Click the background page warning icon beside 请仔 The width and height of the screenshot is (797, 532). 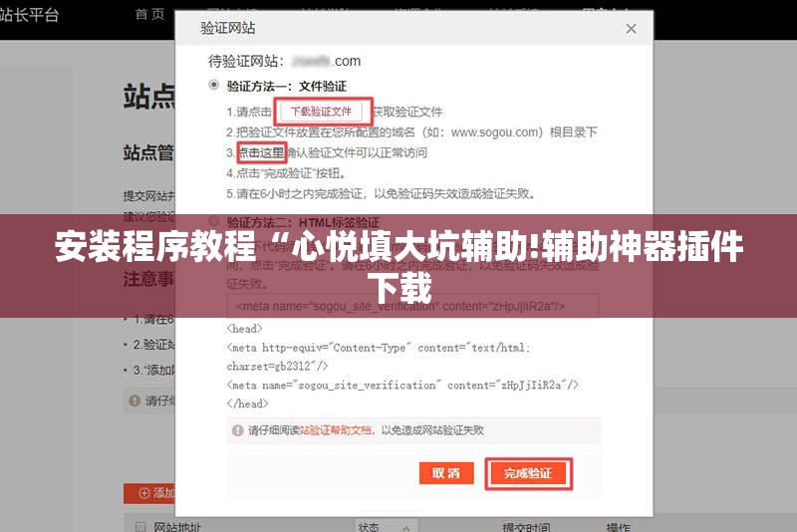point(134,400)
